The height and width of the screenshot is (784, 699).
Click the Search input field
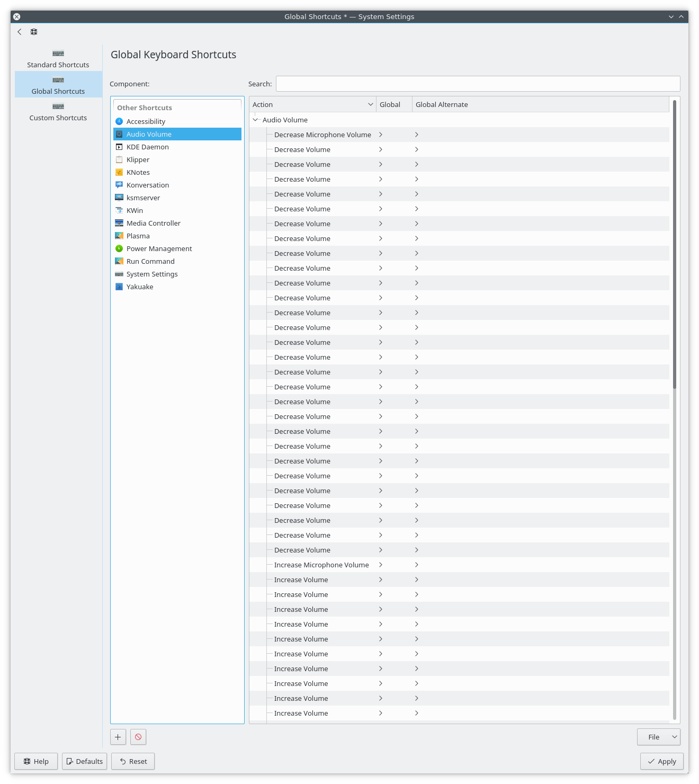(478, 84)
